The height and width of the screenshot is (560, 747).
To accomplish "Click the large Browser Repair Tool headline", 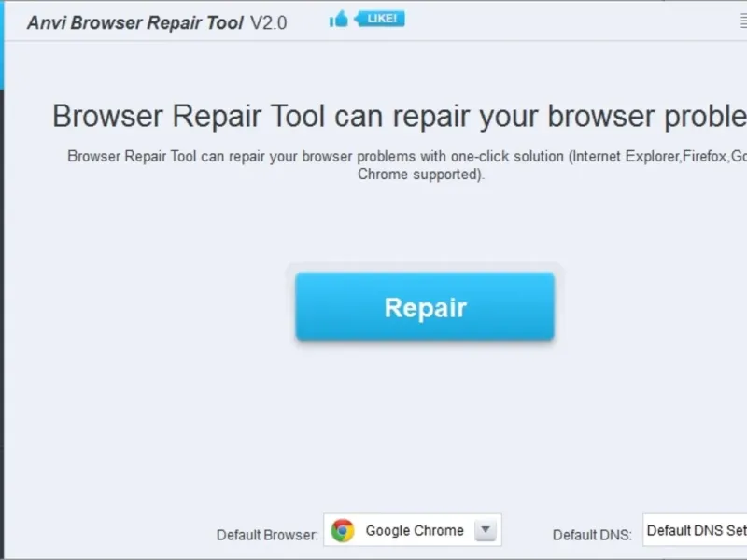I will click(x=400, y=116).
